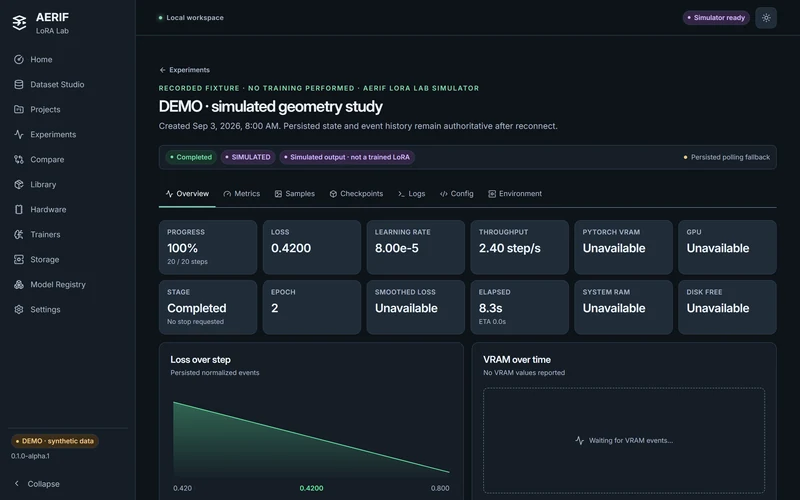Click the Config tab code icon

click(444, 194)
